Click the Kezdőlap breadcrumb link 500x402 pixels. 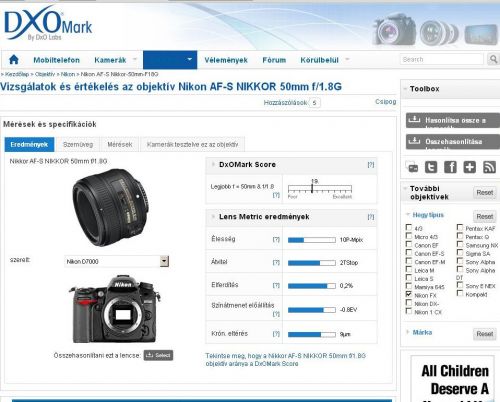point(17,74)
